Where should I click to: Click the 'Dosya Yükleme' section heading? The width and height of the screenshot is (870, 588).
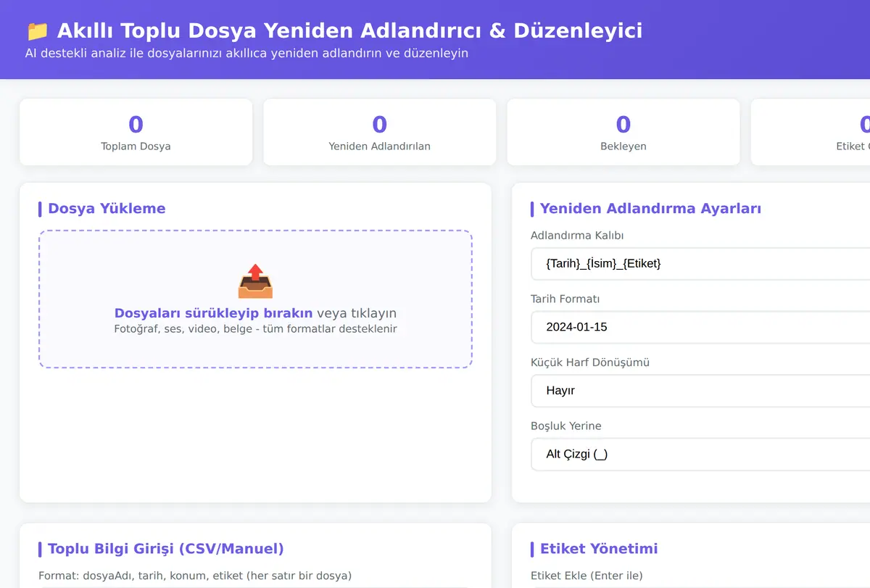coord(107,209)
